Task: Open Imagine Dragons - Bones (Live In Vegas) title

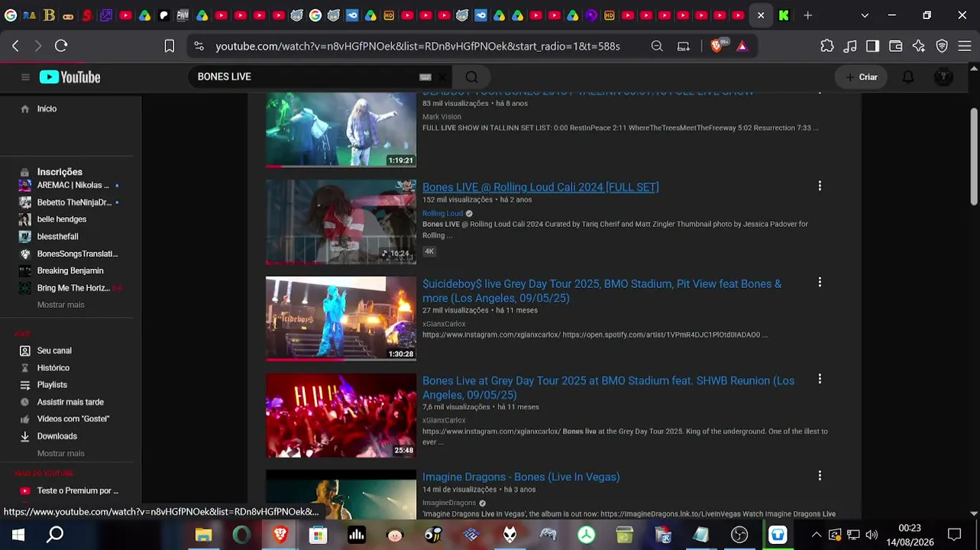Action: click(x=521, y=477)
